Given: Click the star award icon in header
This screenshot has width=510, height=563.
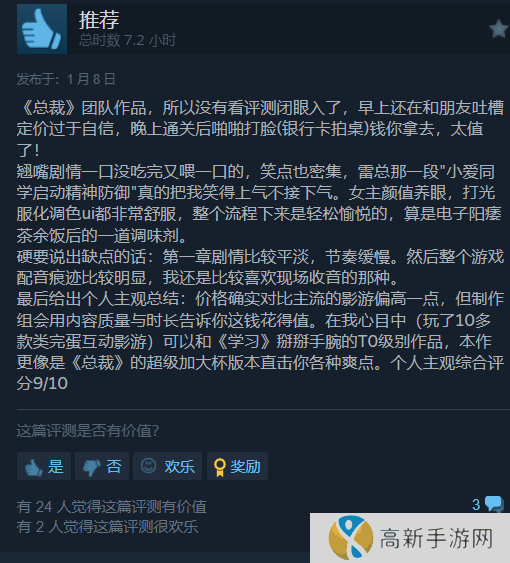Looking at the screenshot, I should pos(499,29).
